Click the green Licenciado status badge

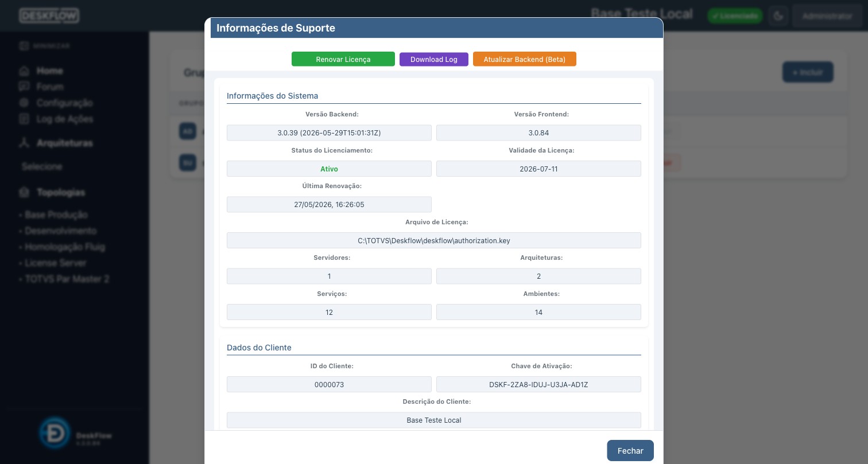tap(735, 16)
